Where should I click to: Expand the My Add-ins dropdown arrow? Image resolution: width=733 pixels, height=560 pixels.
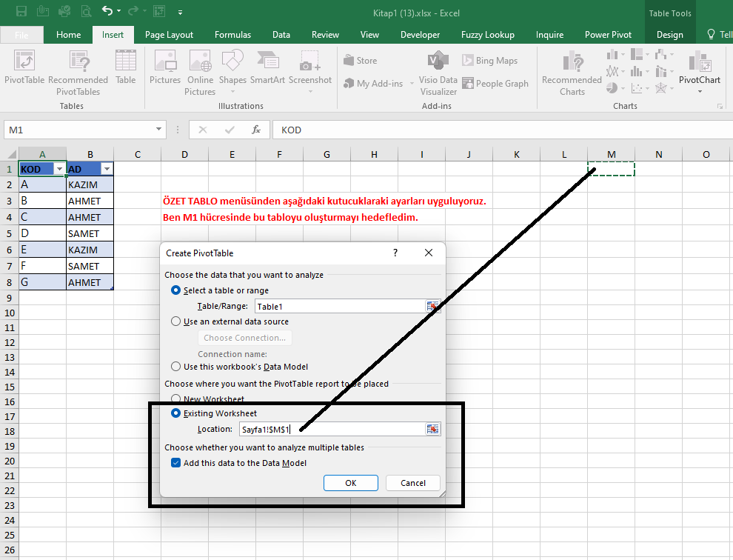[412, 83]
